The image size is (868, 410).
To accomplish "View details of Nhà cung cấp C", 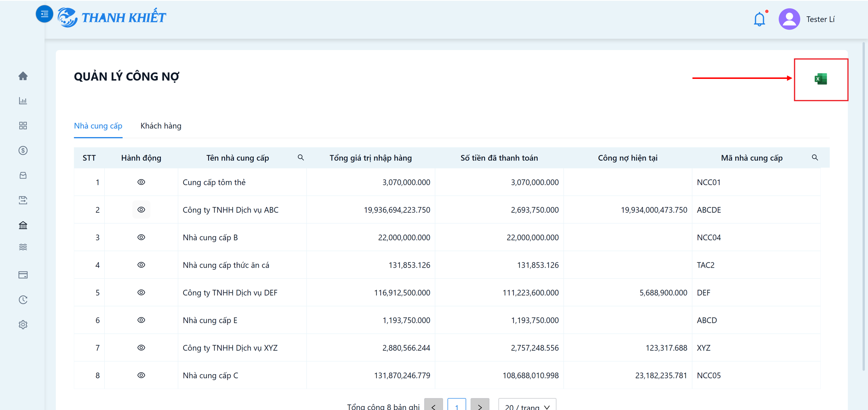I will [x=141, y=375].
